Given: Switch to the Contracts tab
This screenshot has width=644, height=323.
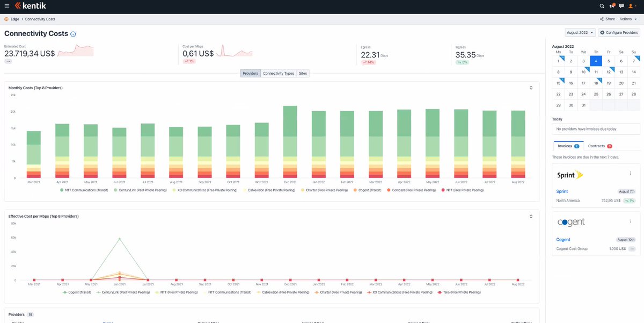Looking at the screenshot, I should tap(600, 146).
